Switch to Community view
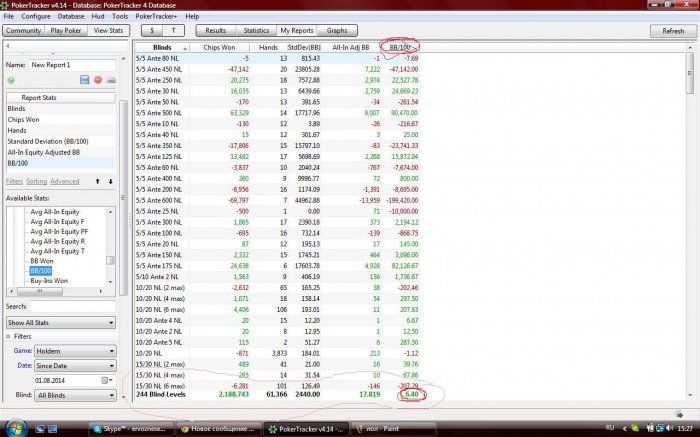This screenshot has width=700, height=437. point(23,30)
